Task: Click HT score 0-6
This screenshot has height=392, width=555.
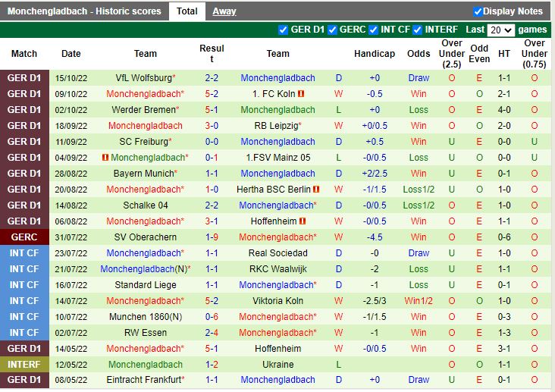Action: [x=504, y=237]
